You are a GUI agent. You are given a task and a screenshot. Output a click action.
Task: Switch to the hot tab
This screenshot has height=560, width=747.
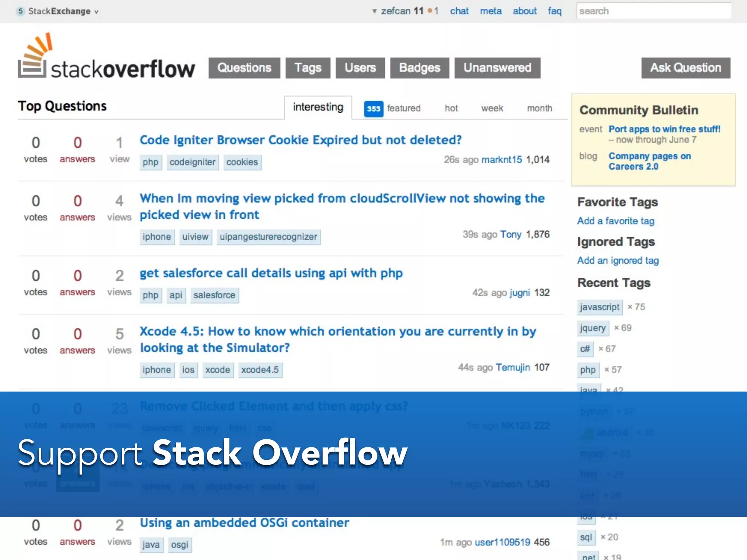coord(451,108)
